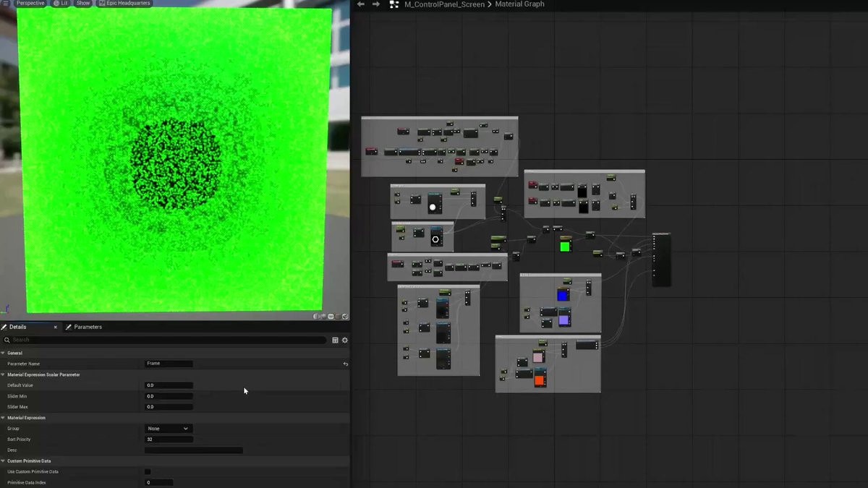Image resolution: width=868 pixels, height=488 pixels.
Task: Select the purple color node in graph
Action: [564, 317]
